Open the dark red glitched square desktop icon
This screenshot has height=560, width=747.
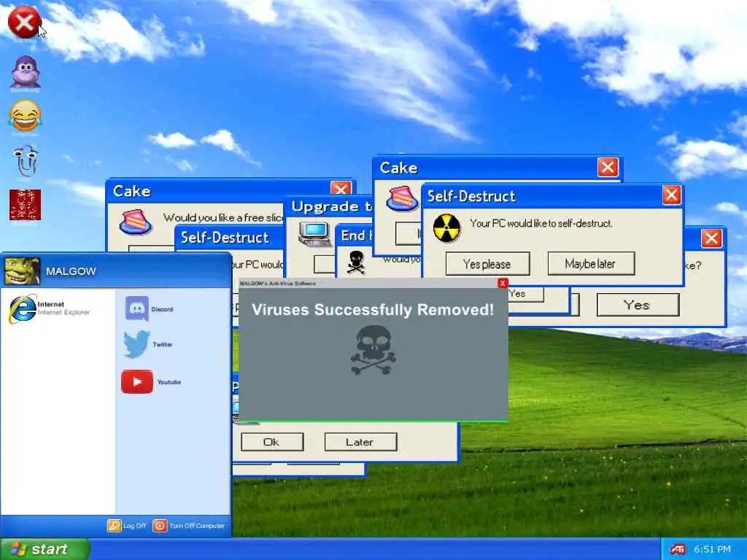point(25,205)
